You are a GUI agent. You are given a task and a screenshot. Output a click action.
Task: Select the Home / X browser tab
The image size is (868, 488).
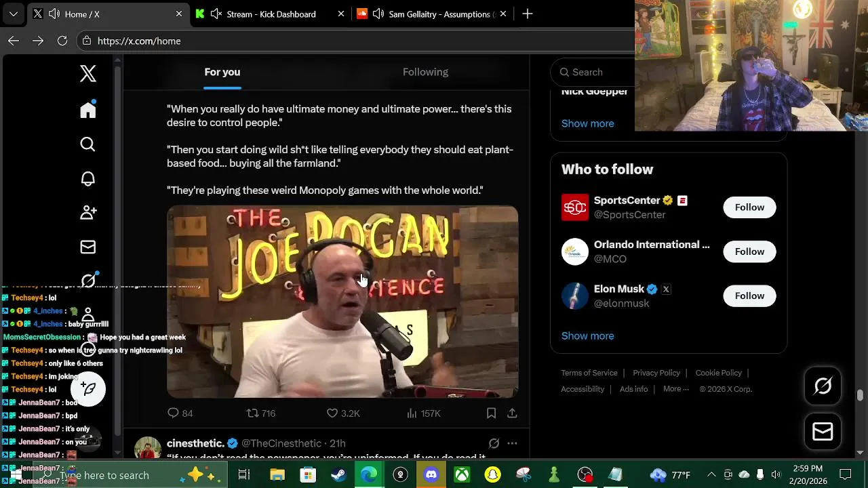coord(108,14)
